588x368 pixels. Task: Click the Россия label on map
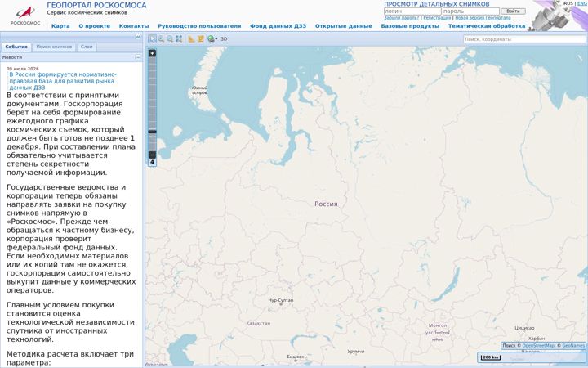[x=326, y=204]
